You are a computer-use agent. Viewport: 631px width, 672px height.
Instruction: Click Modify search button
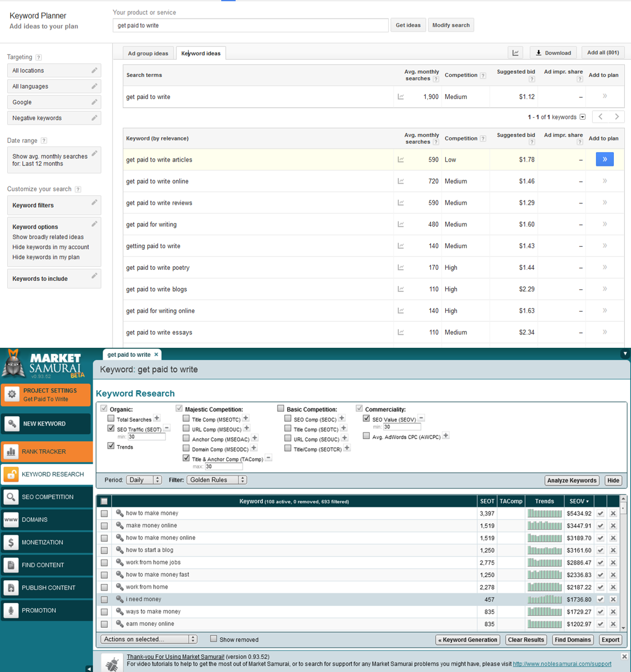pos(451,25)
